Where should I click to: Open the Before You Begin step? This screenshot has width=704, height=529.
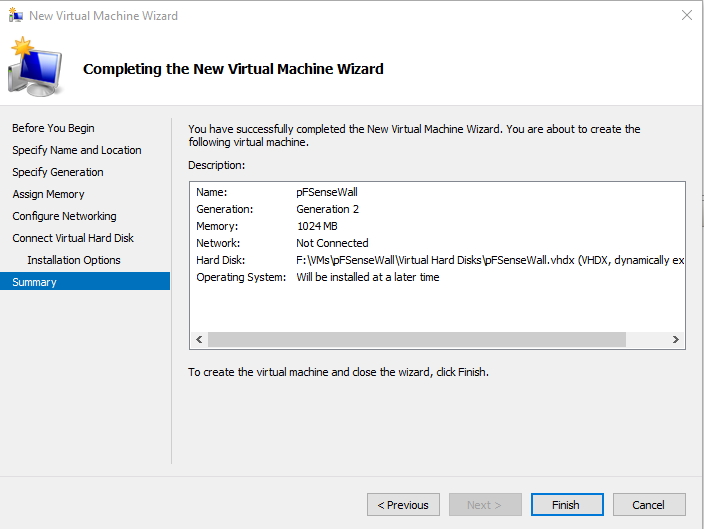(53, 128)
